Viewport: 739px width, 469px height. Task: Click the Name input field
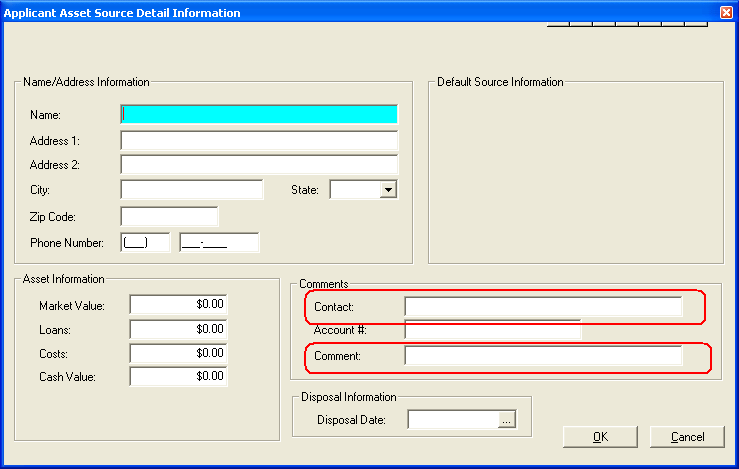[258, 115]
